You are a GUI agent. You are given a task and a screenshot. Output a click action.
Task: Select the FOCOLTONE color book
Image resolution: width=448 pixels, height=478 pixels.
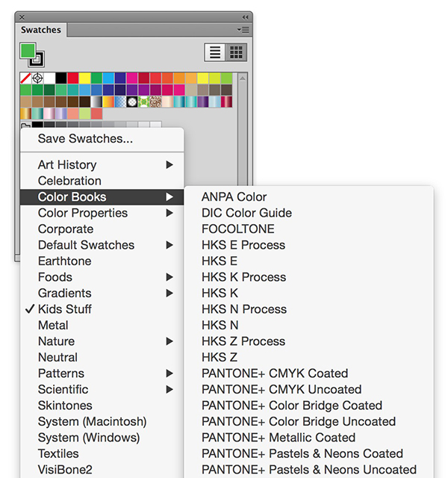click(x=308, y=229)
